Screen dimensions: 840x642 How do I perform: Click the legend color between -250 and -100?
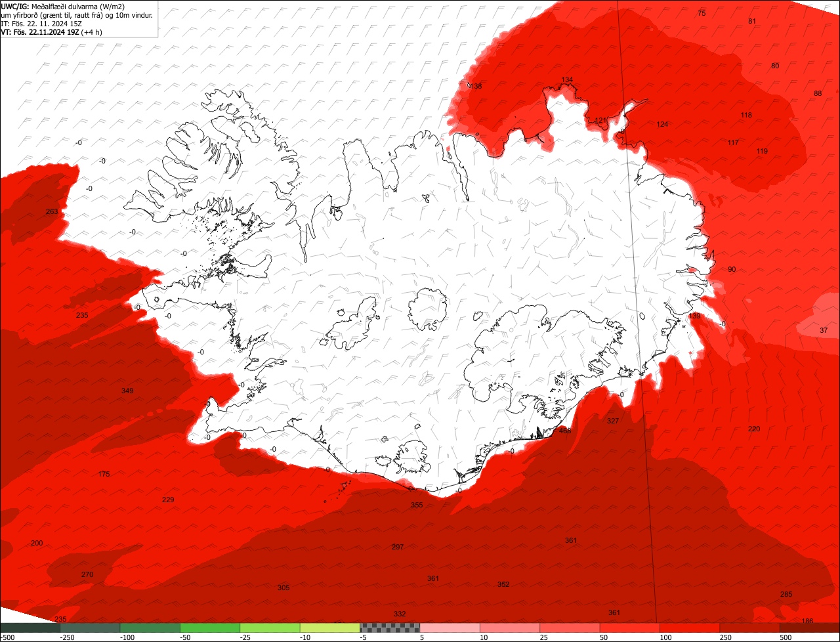90,628
